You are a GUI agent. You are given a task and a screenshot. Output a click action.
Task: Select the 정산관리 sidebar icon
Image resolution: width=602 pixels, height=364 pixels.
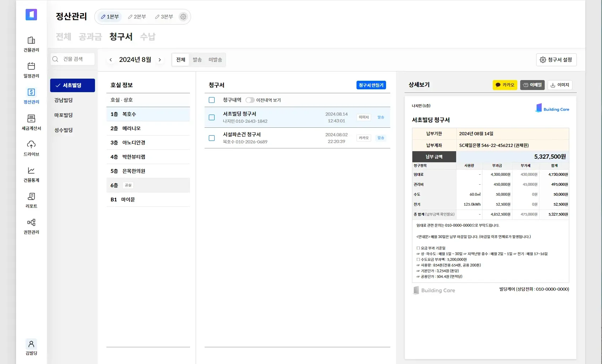pos(31,95)
